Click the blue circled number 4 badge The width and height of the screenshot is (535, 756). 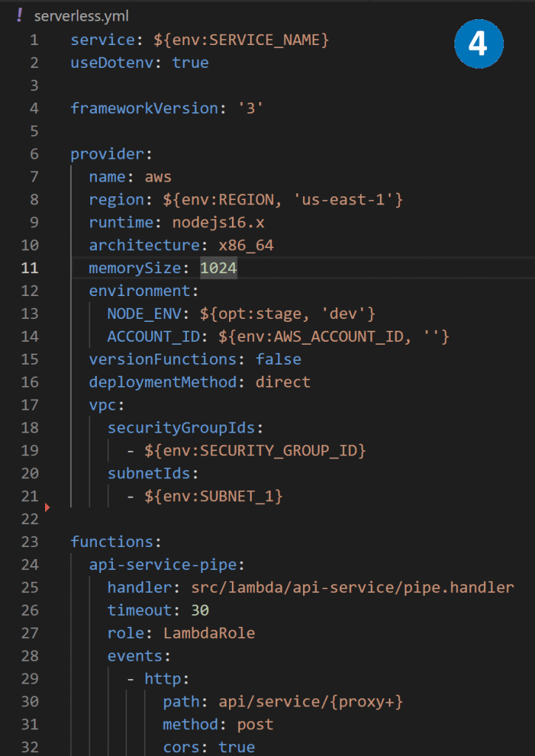pos(478,44)
